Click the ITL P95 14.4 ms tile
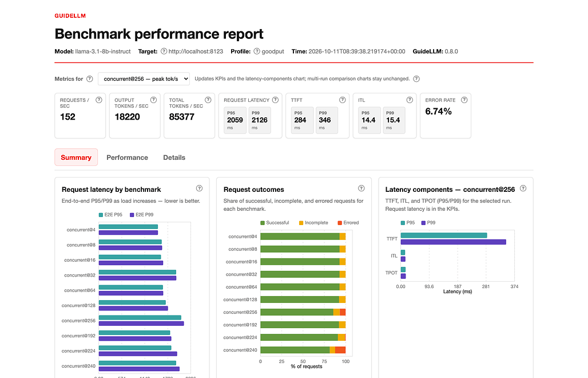This screenshot has height=378, width=588. click(370, 120)
